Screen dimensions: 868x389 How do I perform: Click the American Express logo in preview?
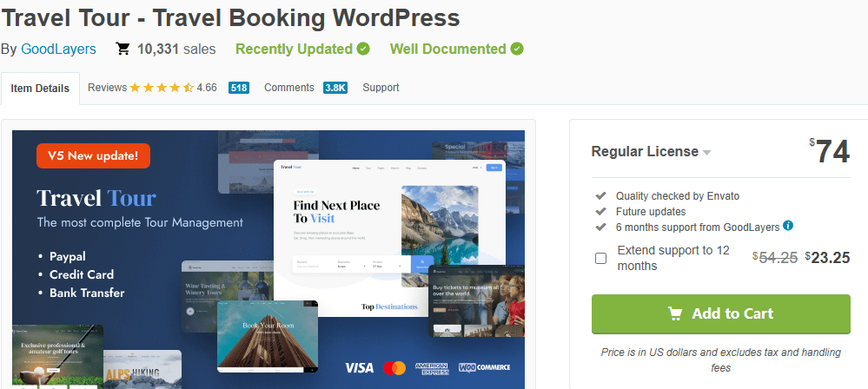(x=432, y=368)
